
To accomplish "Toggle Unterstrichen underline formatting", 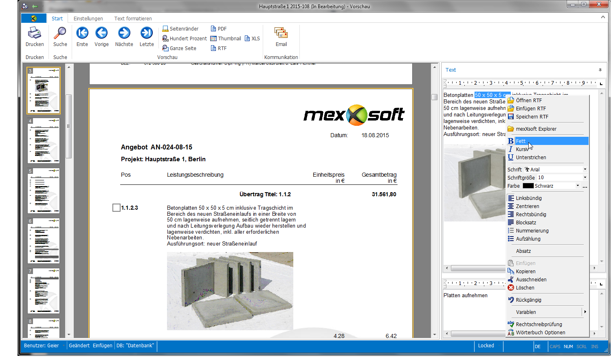I will click(547, 158).
